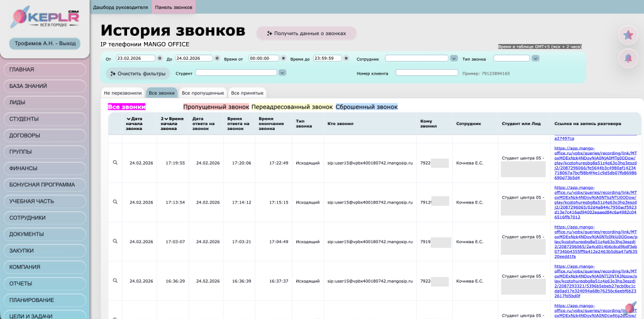Switch to Все пропущенные tab
The height and width of the screenshot is (319, 644).
203,93
